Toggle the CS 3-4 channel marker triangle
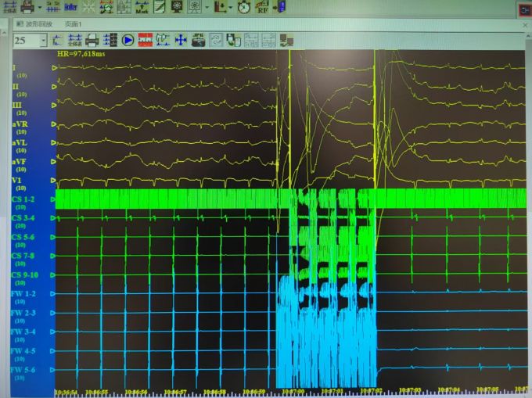Viewport: 532px width, 398px height. (x=54, y=218)
